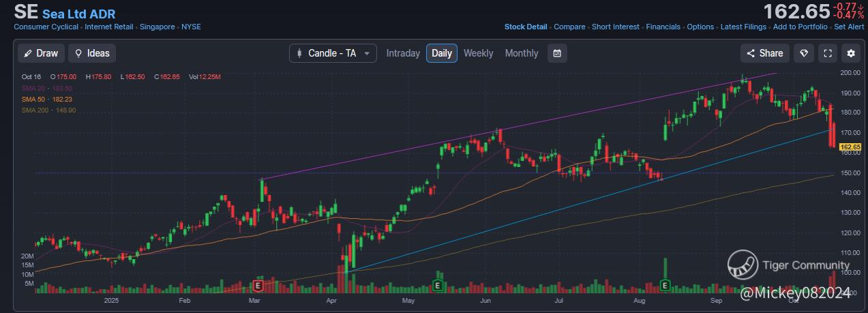Toggle fullscreen chart view
Screen dimensions: 868x313
828,53
